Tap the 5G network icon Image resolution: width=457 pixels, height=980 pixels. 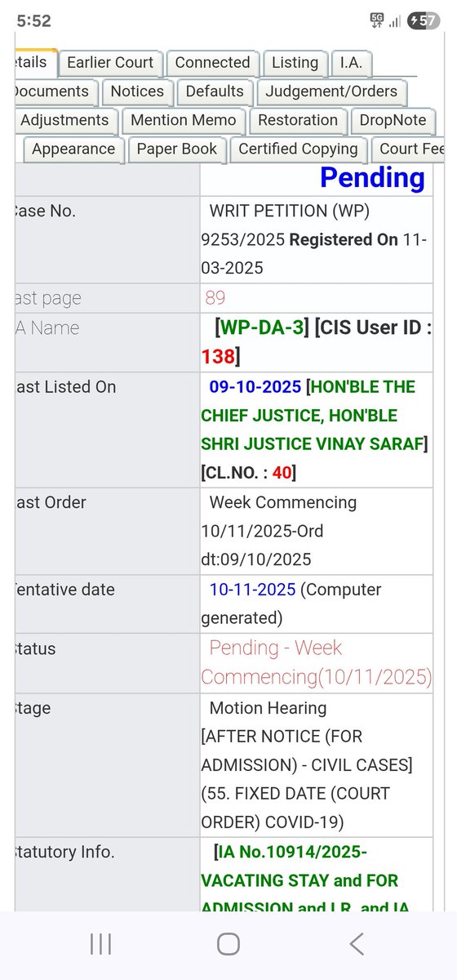(x=377, y=21)
